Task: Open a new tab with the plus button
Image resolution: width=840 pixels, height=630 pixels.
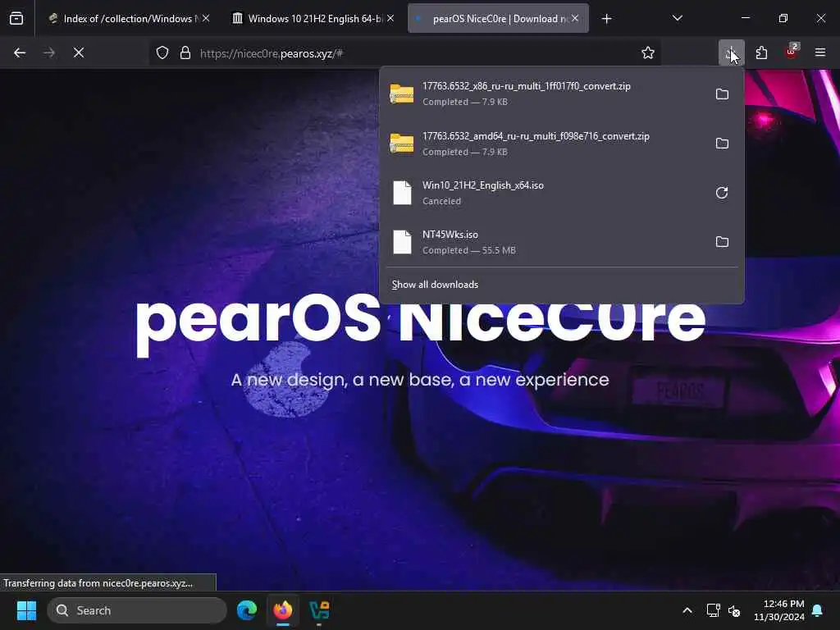Action: [x=606, y=19]
